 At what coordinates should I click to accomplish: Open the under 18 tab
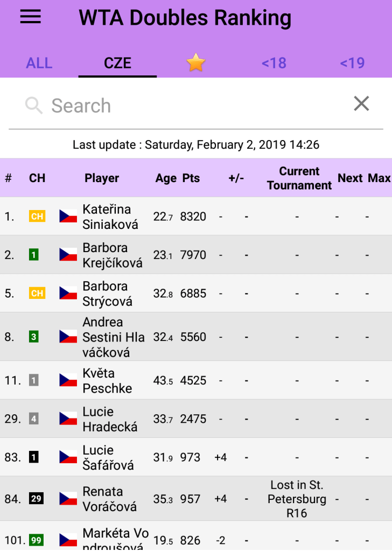coord(274,63)
